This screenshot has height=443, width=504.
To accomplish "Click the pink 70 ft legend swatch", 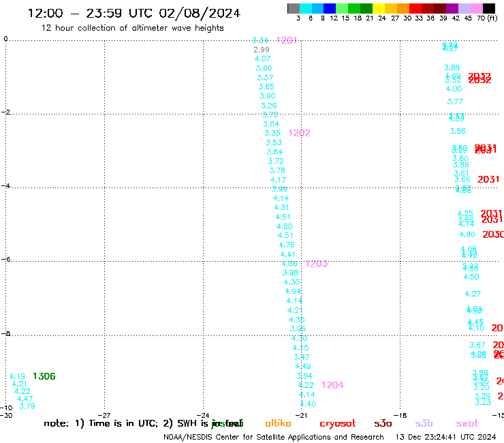I will (x=476, y=8).
